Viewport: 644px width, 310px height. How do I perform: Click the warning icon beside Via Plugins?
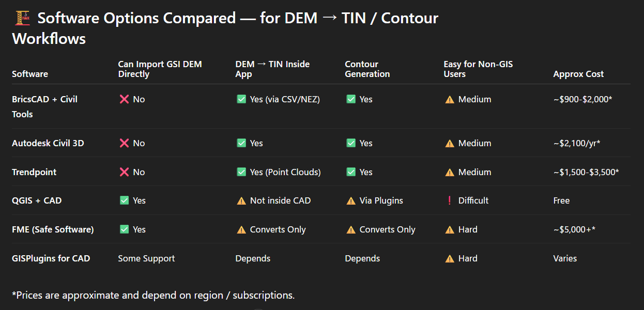(x=351, y=200)
